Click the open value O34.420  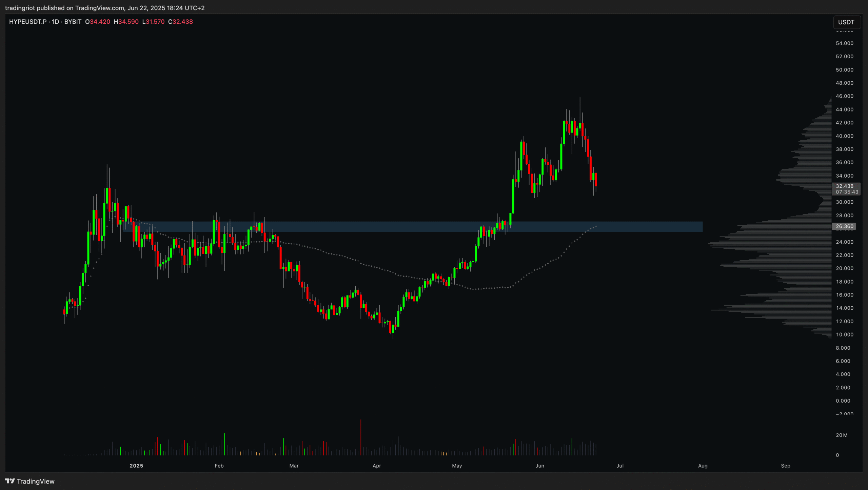tap(98, 22)
